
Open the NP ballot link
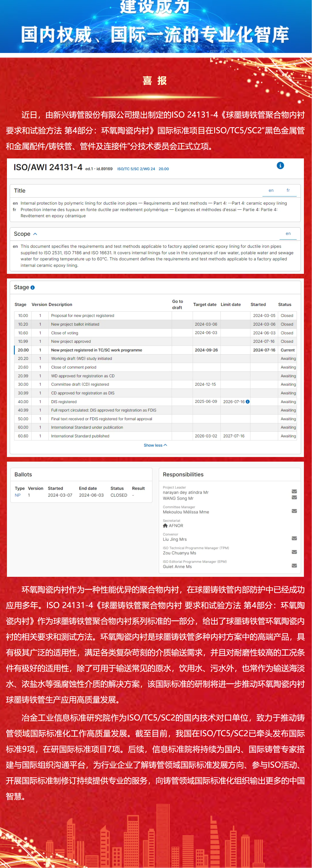coord(18,495)
